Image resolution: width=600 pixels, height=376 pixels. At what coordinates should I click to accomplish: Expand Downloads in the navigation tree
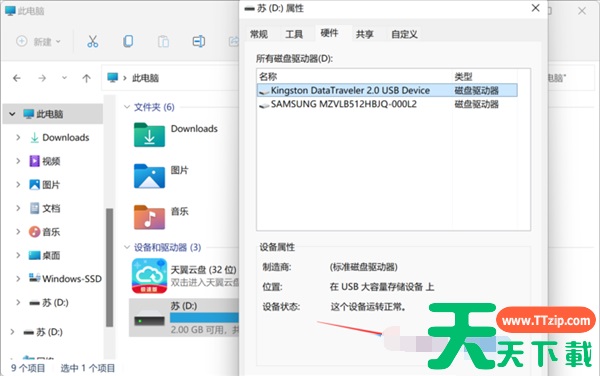pos(18,137)
